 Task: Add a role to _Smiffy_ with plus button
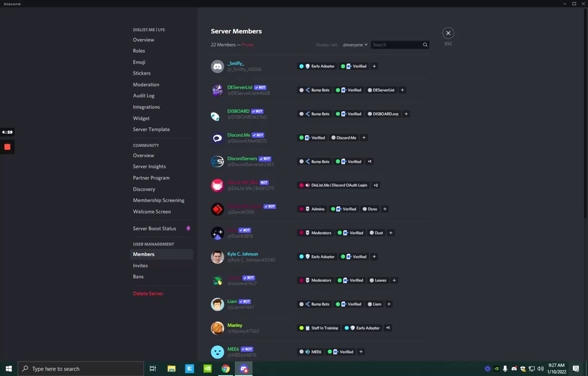pos(374,66)
